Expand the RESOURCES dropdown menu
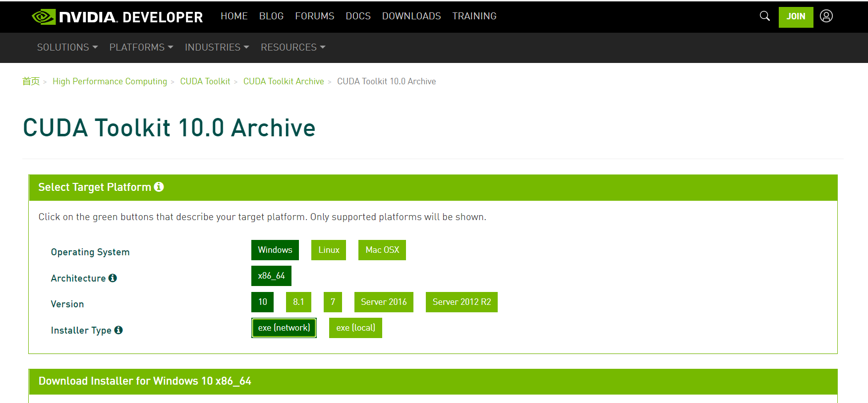 point(293,47)
